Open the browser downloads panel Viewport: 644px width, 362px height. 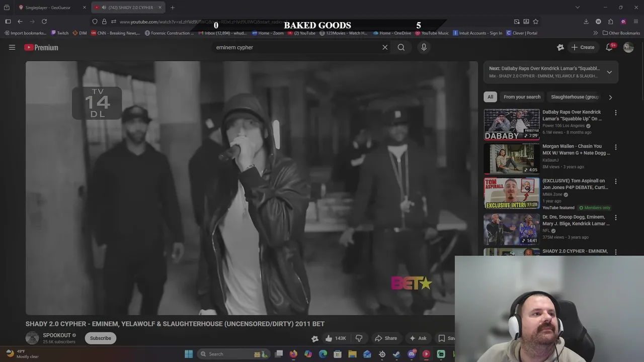click(586, 22)
